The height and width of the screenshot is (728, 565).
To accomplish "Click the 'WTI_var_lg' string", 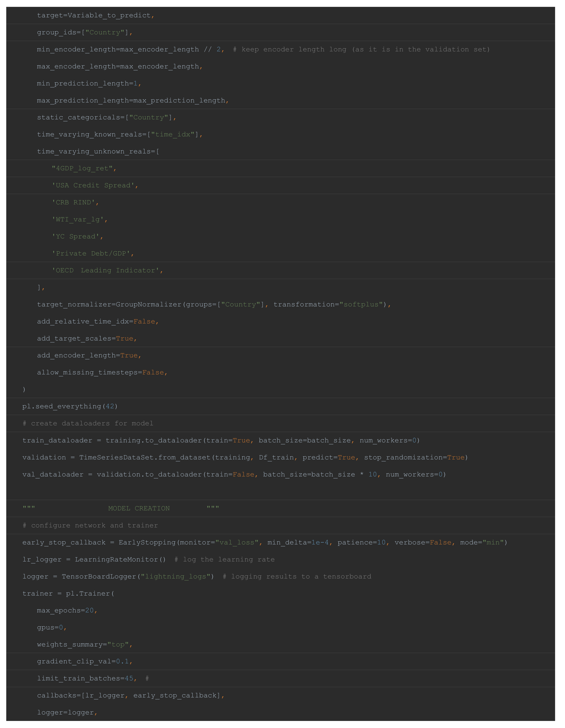I will tap(78, 220).
